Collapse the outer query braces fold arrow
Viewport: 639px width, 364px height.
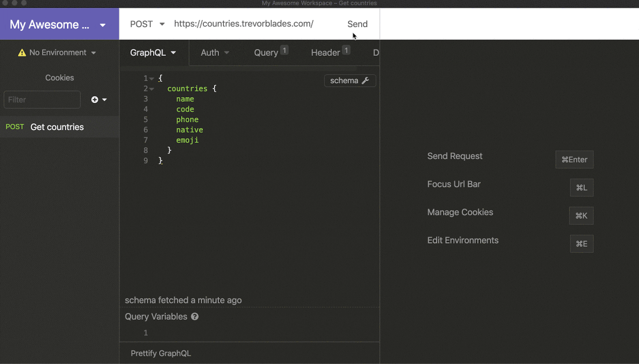(151, 78)
